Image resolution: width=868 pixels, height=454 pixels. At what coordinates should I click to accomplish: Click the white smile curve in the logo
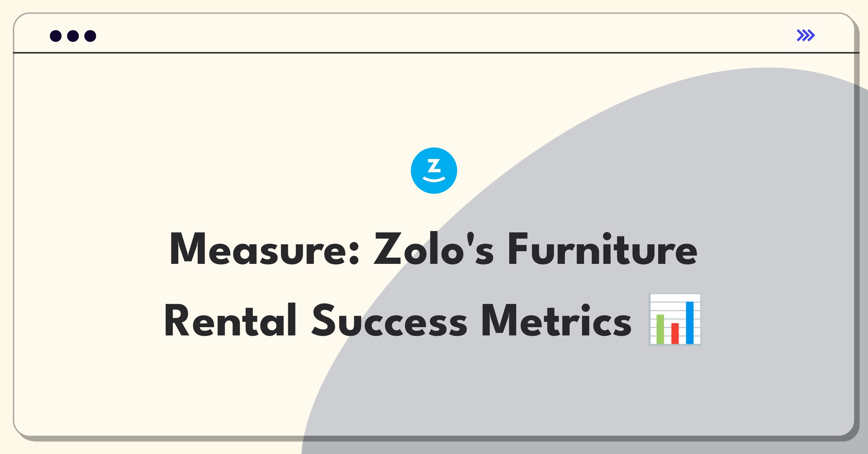coord(434,179)
